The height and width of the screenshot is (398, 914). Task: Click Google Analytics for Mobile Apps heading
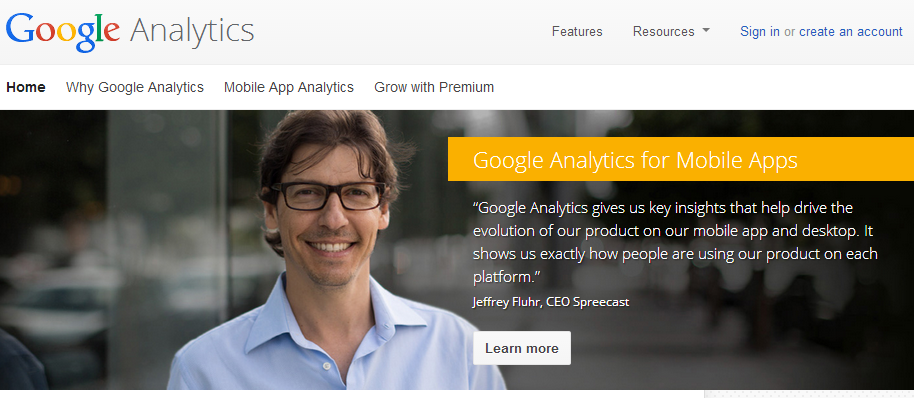(x=635, y=160)
